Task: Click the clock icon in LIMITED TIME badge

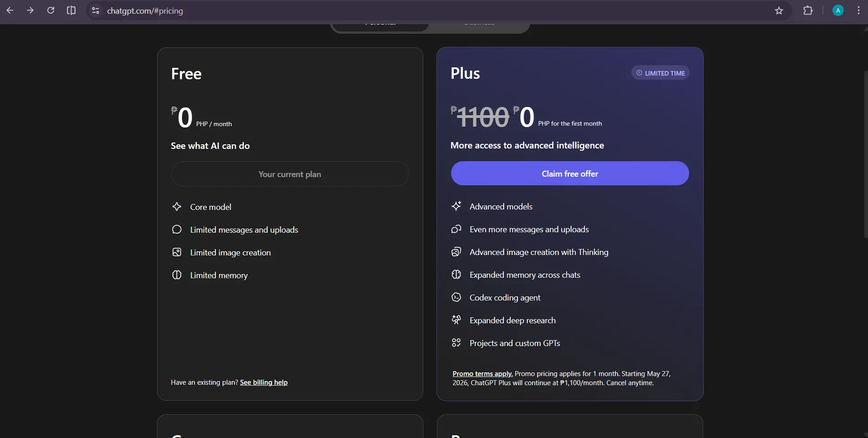Action: pos(639,73)
